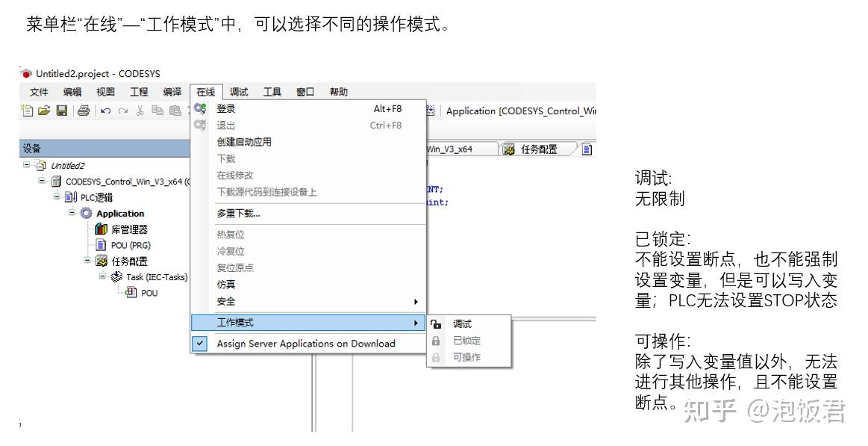Image resolution: width=868 pixels, height=446 pixels.
Task: Click the padlock icon beside 已锁定
Action: coord(436,341)
